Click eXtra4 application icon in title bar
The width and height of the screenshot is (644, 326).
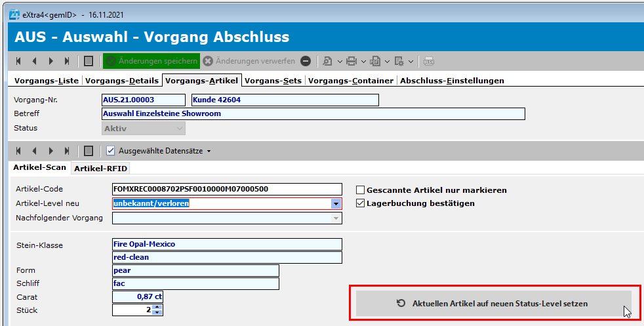pos(14,15)
